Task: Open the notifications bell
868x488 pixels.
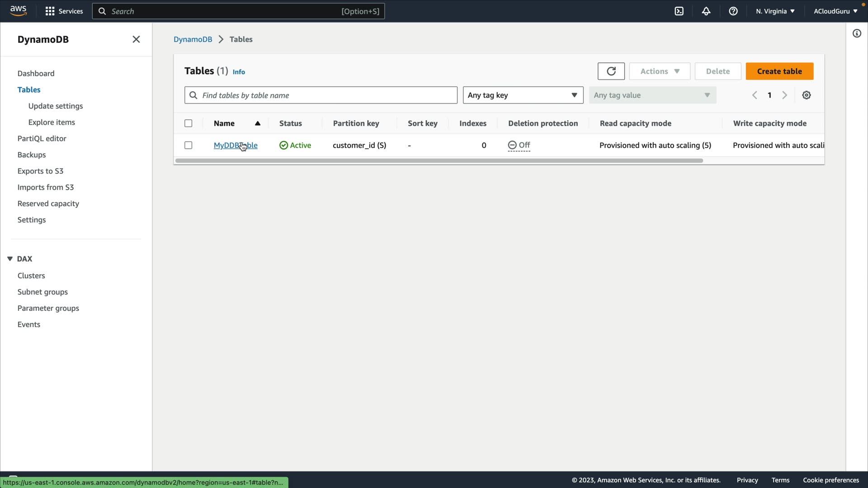Action: pyautogui.click(x=706, y=11)
